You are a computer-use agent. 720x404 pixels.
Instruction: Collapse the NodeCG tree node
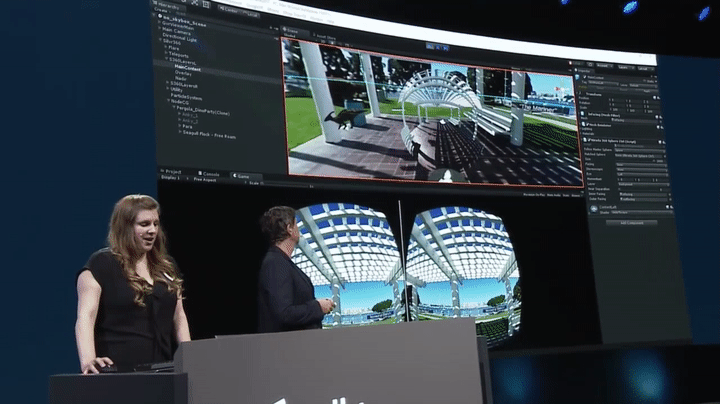[170, 101]
